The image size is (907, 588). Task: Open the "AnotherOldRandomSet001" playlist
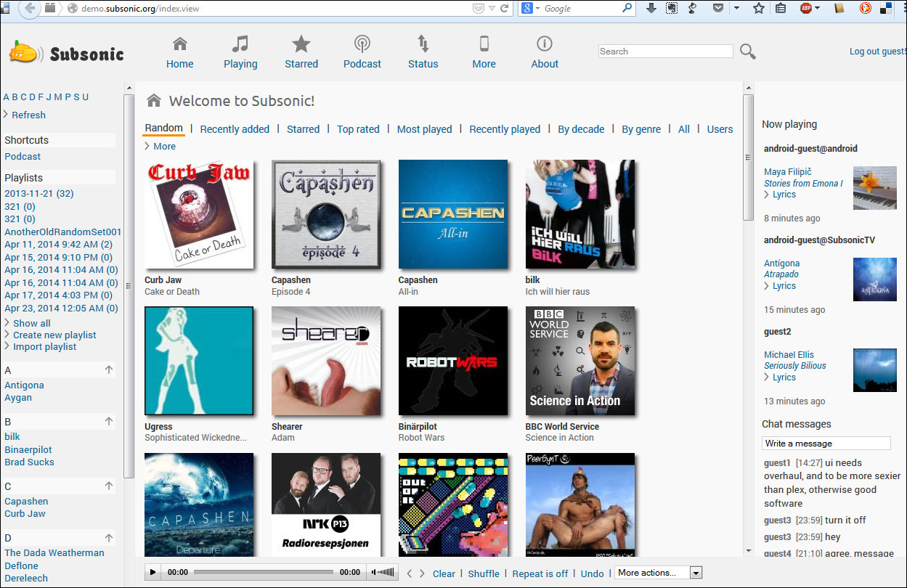62,232
